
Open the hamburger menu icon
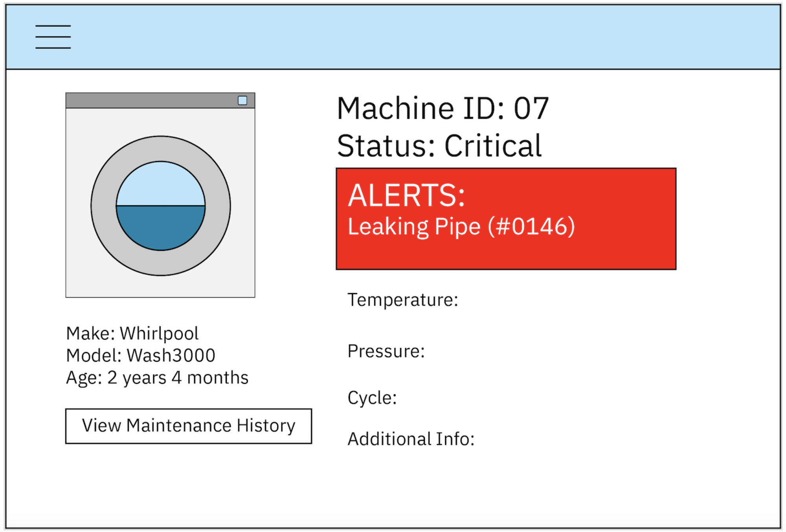click(53, 37)
